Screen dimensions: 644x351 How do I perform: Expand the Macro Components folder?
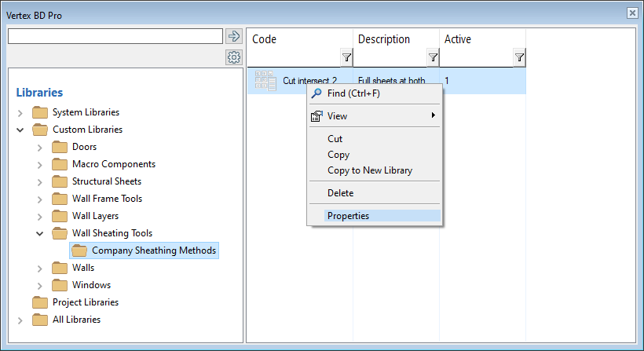tap(40, 165)
